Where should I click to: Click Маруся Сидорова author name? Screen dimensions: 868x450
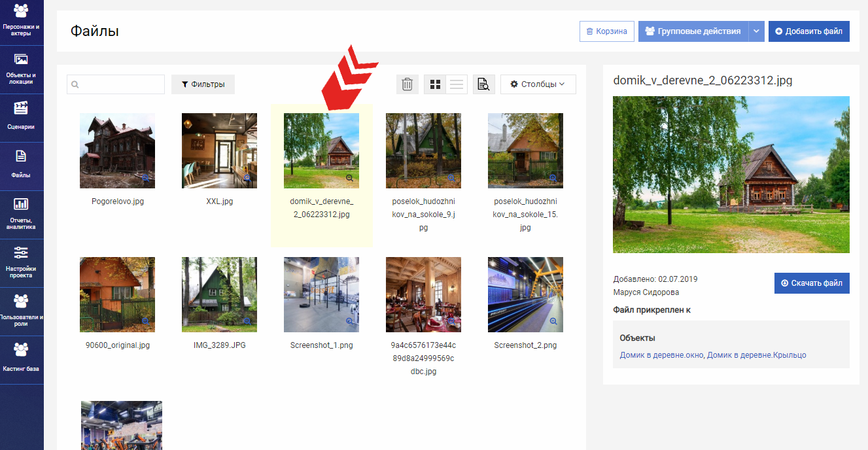coord(646,292)
